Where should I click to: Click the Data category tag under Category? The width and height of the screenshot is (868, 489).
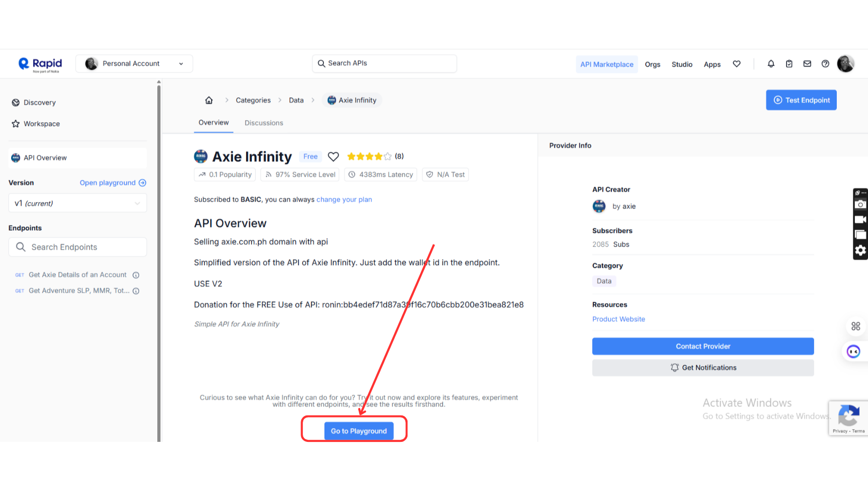click(x=604, y=282)
